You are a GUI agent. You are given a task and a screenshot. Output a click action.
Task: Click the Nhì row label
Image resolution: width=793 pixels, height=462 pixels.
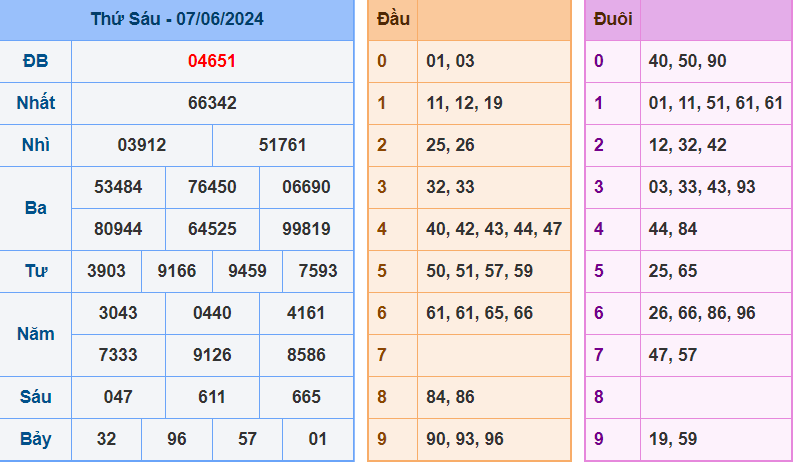point(35,145)
